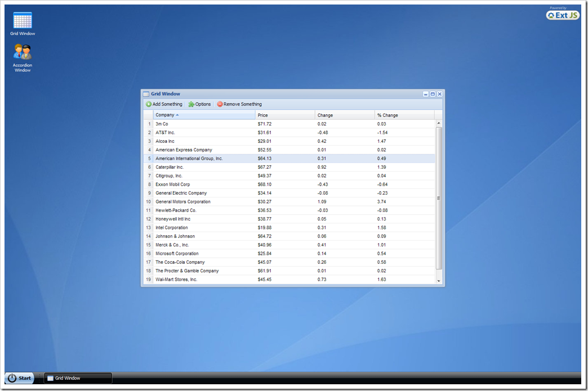Select the Alcoa Inc row
This screenshot has height=391, width=588.
coord(289,141)
